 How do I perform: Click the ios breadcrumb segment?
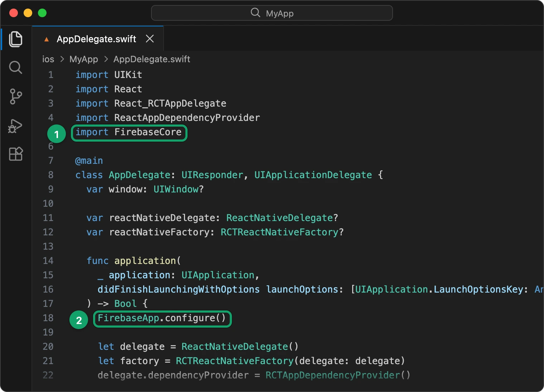tap(48, 59)
